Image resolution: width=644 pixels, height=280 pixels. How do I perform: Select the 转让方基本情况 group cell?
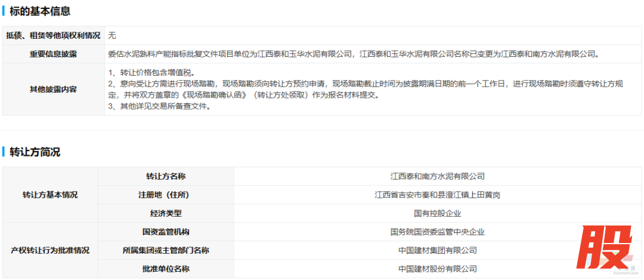pos(50,195)
